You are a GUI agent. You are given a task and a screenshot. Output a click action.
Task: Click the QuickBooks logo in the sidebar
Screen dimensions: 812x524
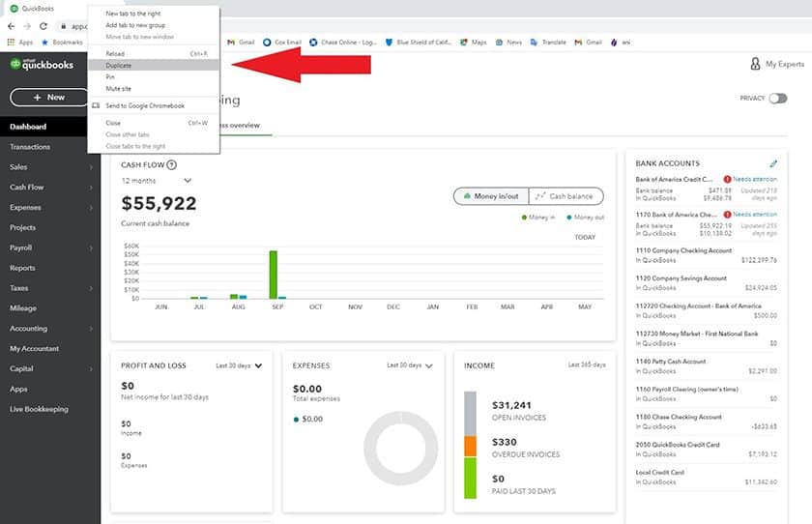[42, 65]
